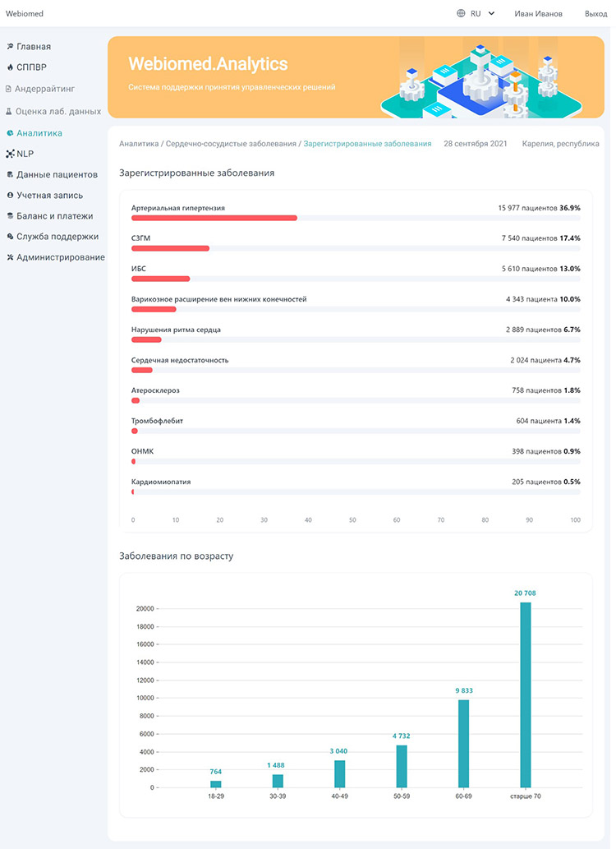
Task: Open the Главная menu item
Action: [34, 47]
